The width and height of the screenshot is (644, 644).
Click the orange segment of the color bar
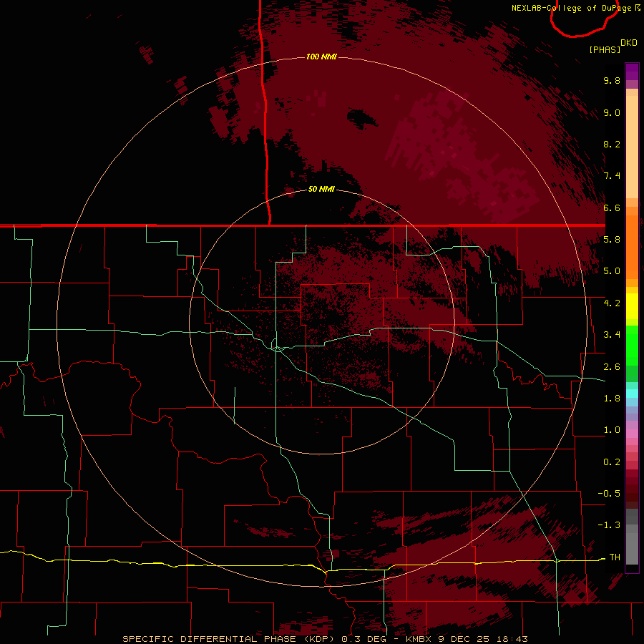point(632,248)
